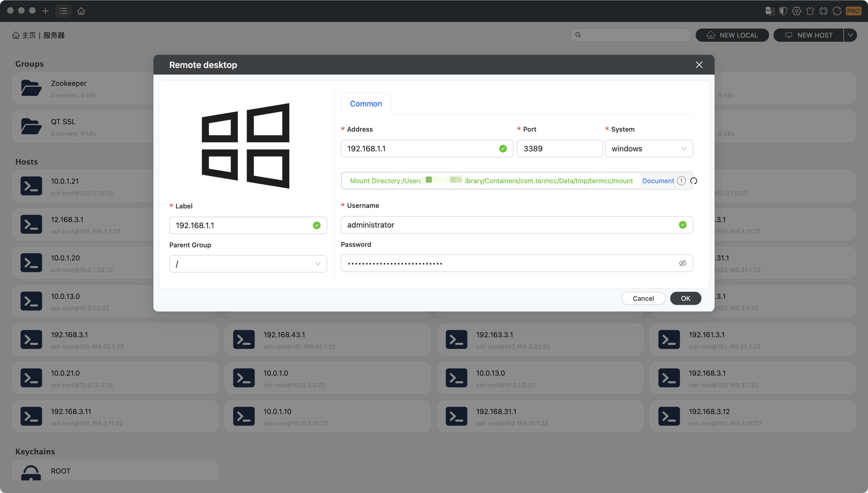
Task: Click ssh root@192.161.32.1:22 text
Action: point(725,347)
